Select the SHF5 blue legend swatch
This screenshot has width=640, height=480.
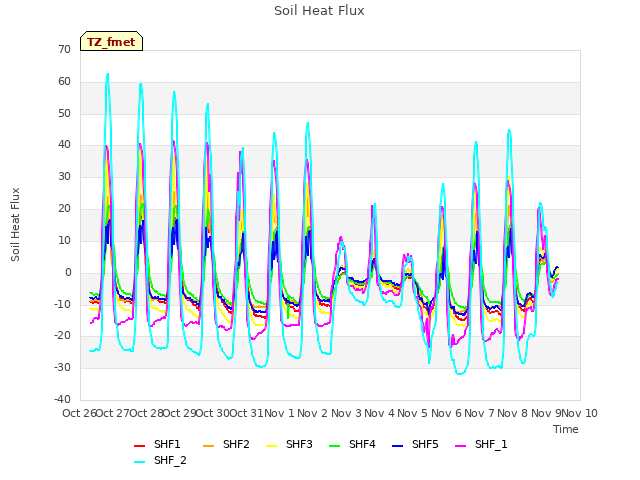point(397,446)
